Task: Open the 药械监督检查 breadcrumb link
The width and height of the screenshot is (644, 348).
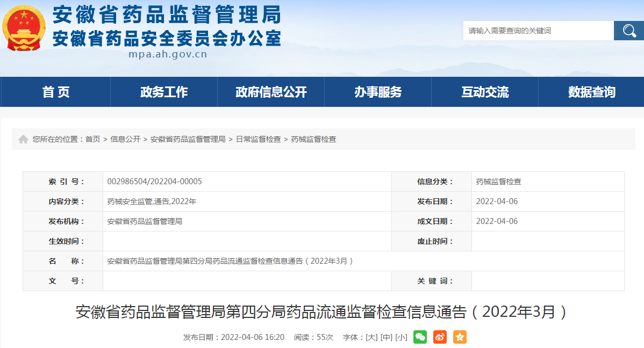Action: pyautogui.click(x=313, y=139)
